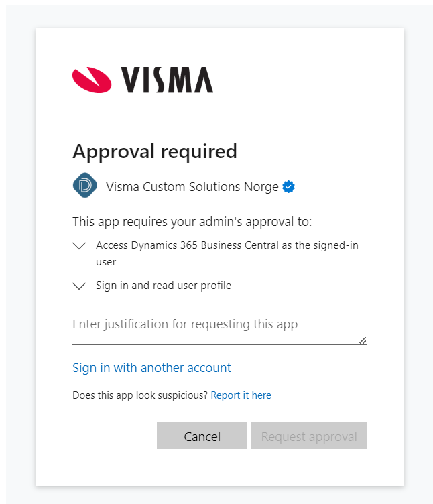
Task: Focus the justification input field
Action: [214, 325]
